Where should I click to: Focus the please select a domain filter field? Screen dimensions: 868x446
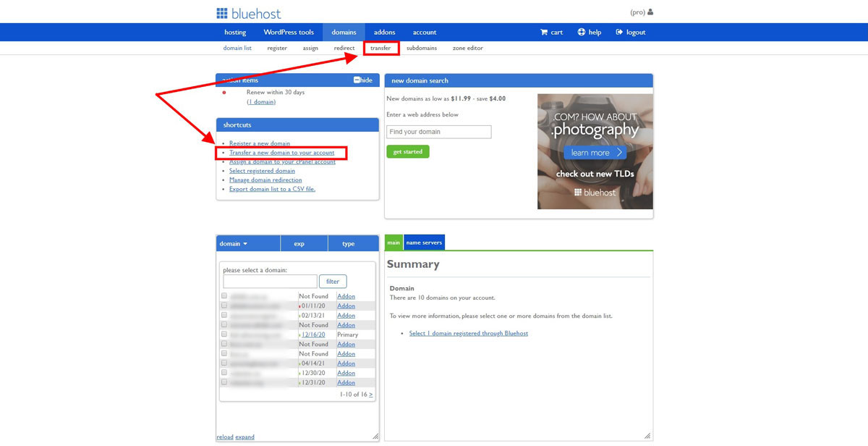pos(270,281)
